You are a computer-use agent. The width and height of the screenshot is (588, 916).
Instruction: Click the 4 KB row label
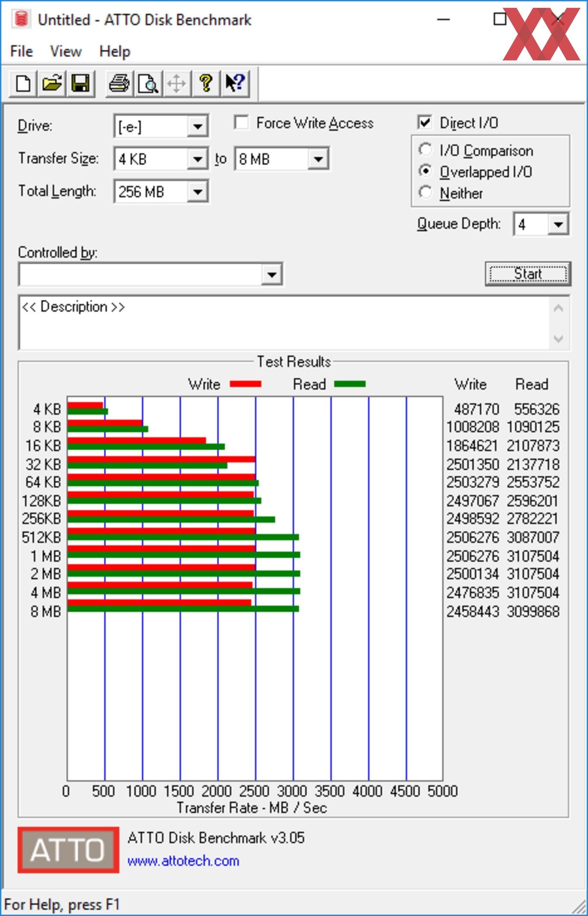click(47, 409)
